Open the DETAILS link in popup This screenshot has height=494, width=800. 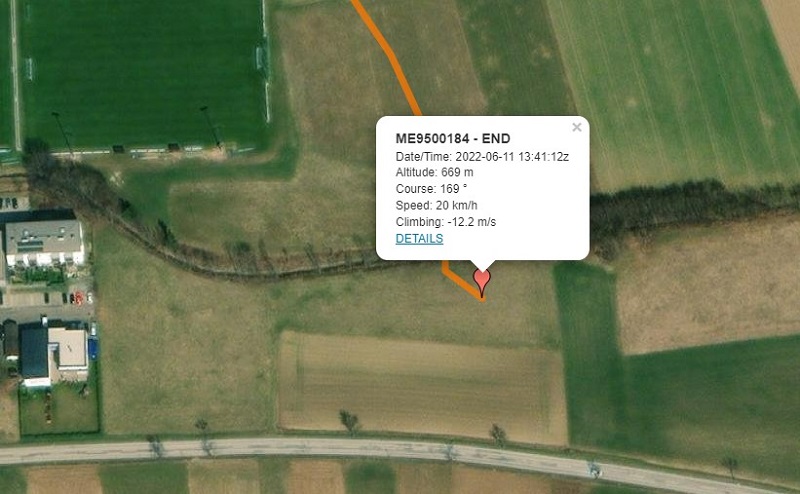pos(419,238)
